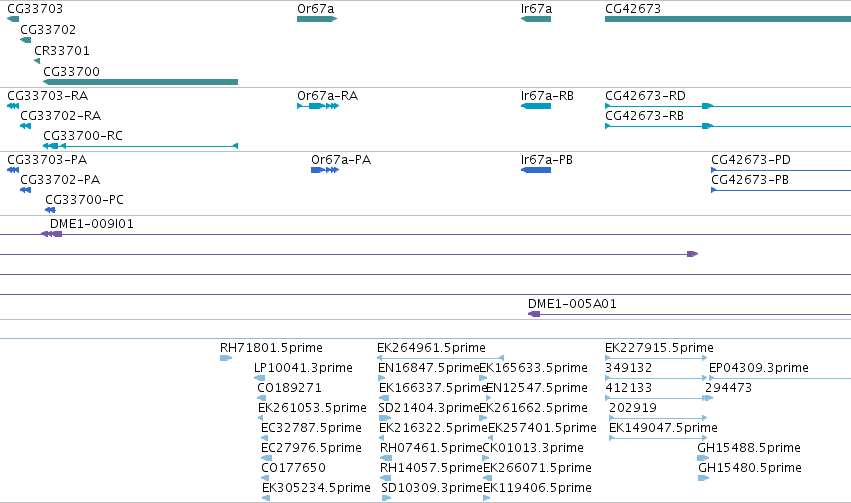
Task: Click the DME1-009I01 feature label
Action: click(91, 224)
